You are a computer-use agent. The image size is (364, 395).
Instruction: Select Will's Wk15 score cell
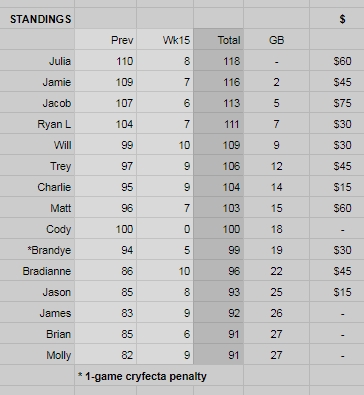click(165, 145)
